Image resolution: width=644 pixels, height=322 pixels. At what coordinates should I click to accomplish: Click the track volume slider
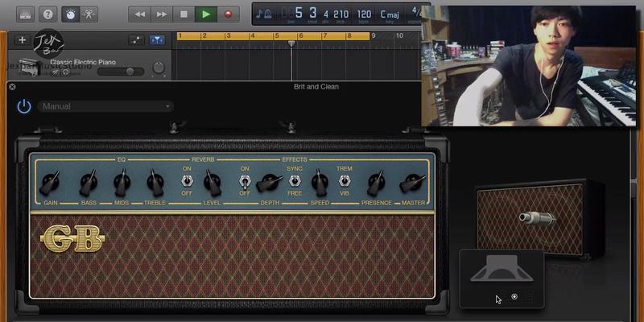pyautogui.click(x=121, y=72)
